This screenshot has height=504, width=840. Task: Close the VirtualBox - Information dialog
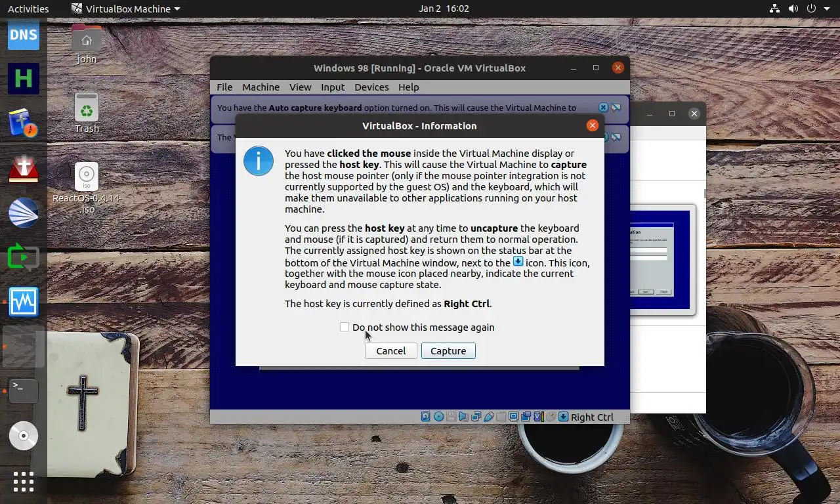pos(593,125)
